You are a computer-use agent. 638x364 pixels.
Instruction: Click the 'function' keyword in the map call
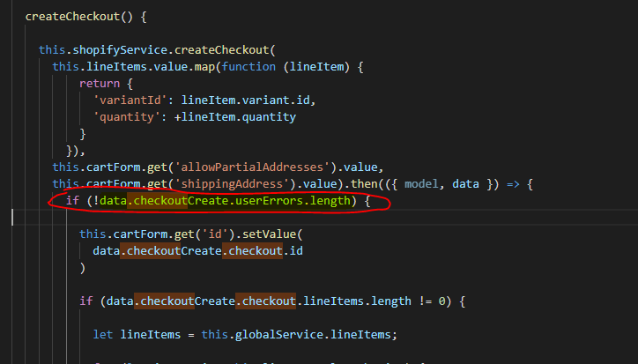[x=249, y=67]
